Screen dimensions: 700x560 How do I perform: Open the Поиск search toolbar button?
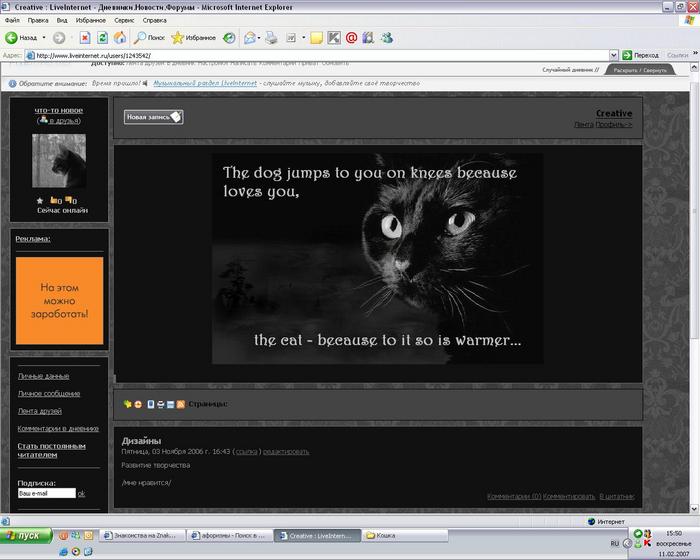[x=150, y=38]
